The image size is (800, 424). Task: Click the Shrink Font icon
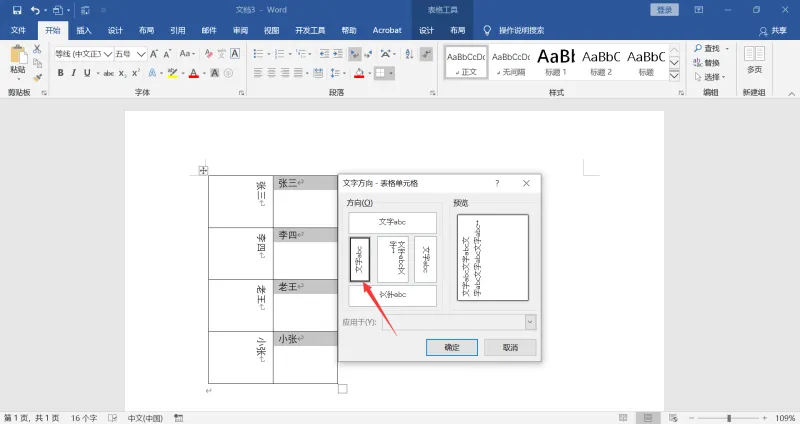tap(167, 54)
